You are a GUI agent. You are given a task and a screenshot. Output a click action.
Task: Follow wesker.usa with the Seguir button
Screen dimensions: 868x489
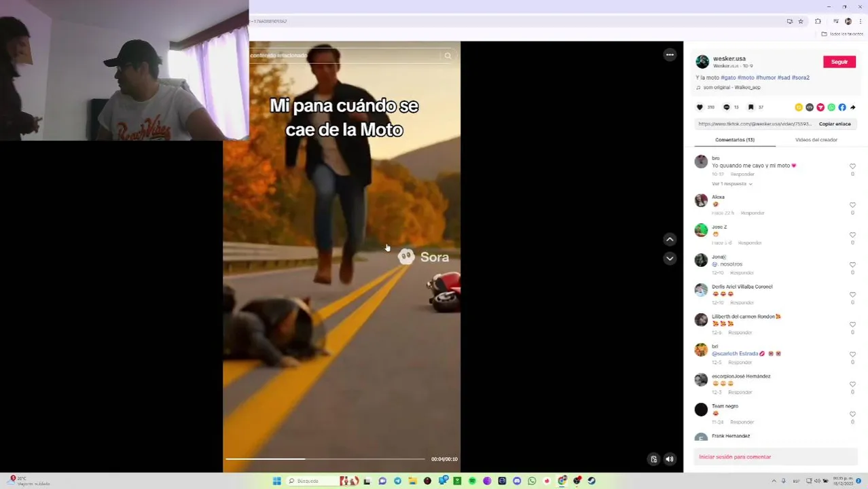pos(839,62)
